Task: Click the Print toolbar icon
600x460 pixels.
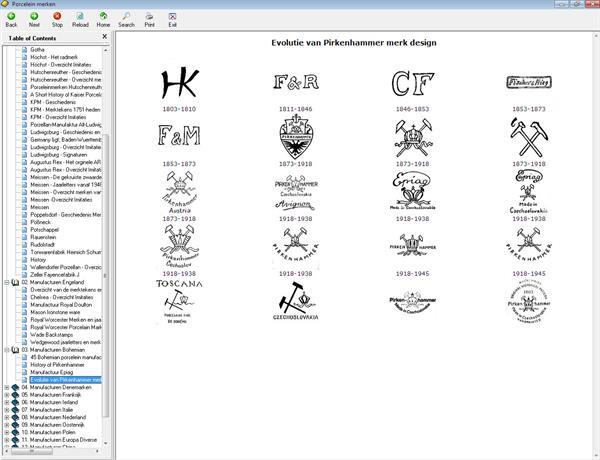Action: tap(149, 19)
